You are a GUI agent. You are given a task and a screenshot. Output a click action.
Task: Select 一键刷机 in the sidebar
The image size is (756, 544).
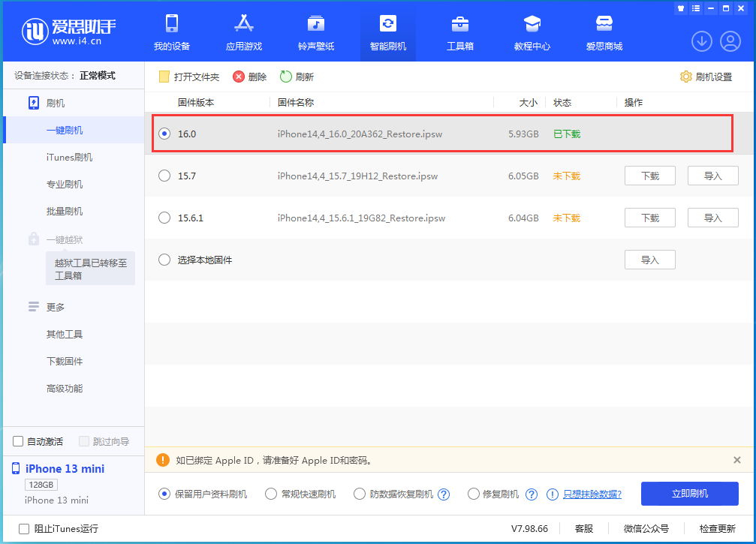coord(65,130)
